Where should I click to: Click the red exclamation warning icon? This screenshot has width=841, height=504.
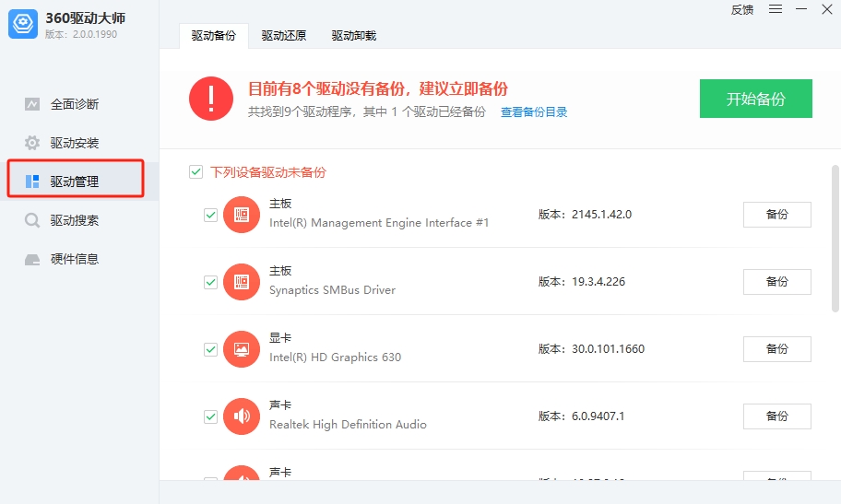(211, 99)
